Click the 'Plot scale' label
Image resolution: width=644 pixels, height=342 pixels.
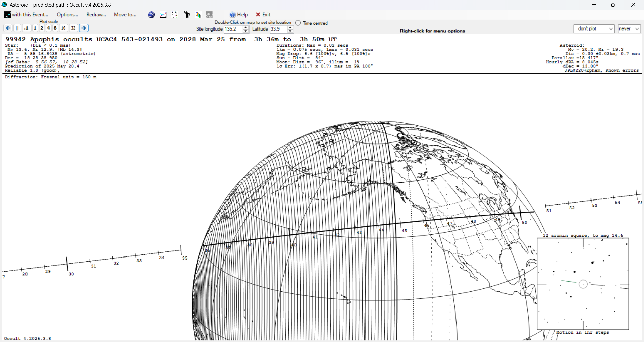point(49,21)
